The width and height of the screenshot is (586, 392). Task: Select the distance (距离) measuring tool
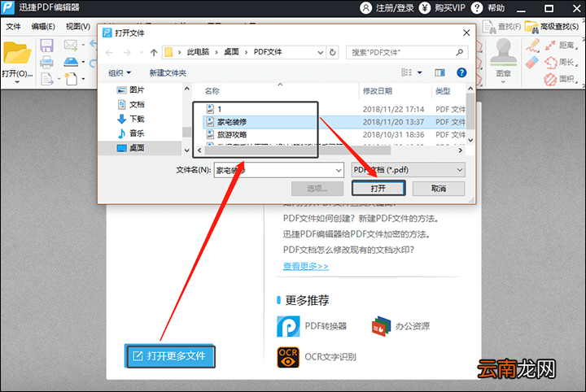click(562, 46)
